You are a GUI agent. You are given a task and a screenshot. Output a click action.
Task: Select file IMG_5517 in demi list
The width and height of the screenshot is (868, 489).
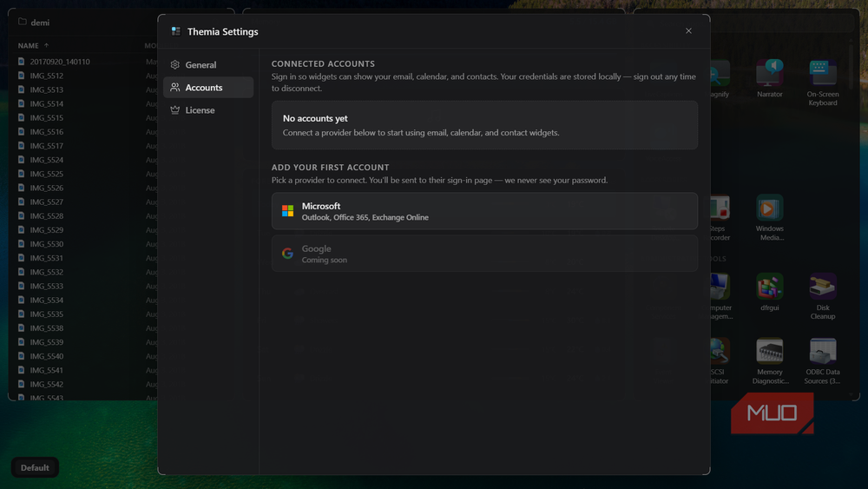[47, 146]
